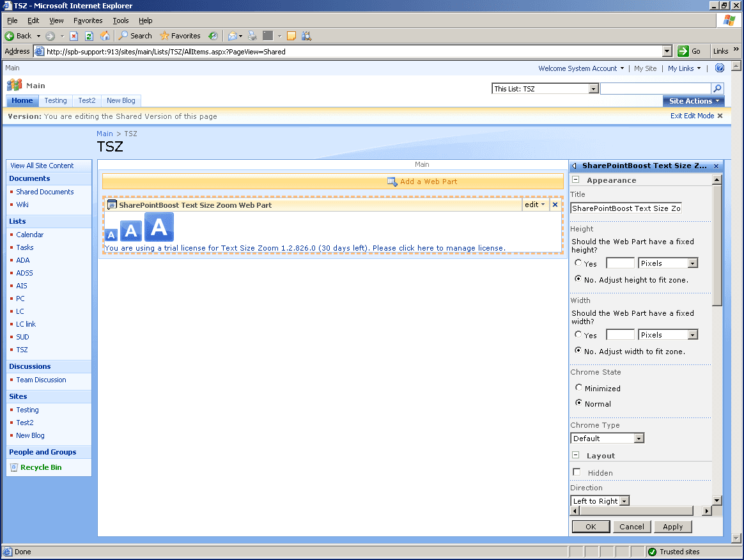The height and width of the screenshot is (560, 744).
Task: Click the SharePoint Help question mark icon
Action: 719,68
